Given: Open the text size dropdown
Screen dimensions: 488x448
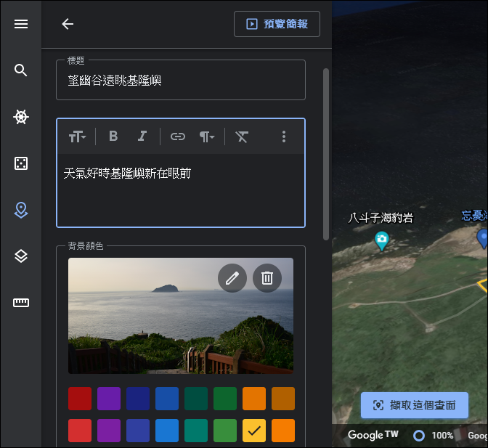Looking at the screenshot, I should click(x=77, y=137).
